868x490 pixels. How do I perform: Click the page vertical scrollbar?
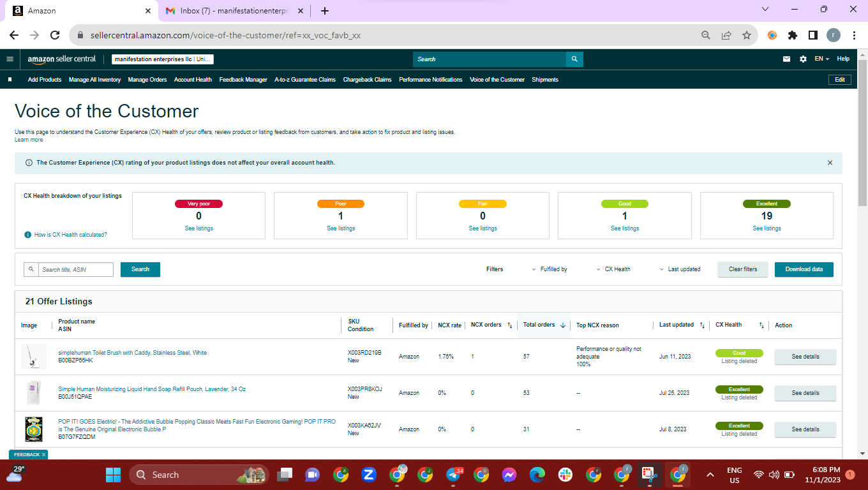click(862, 134)
